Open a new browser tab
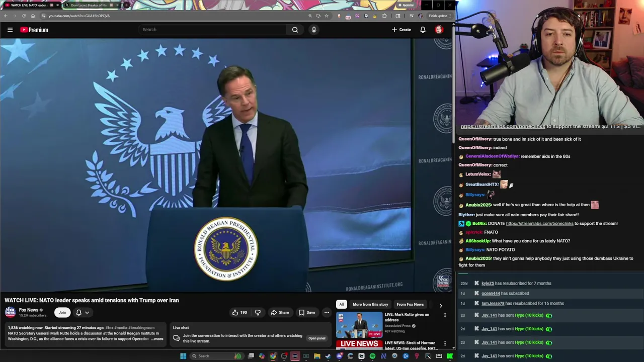644x362 pixels. (126, 5)
